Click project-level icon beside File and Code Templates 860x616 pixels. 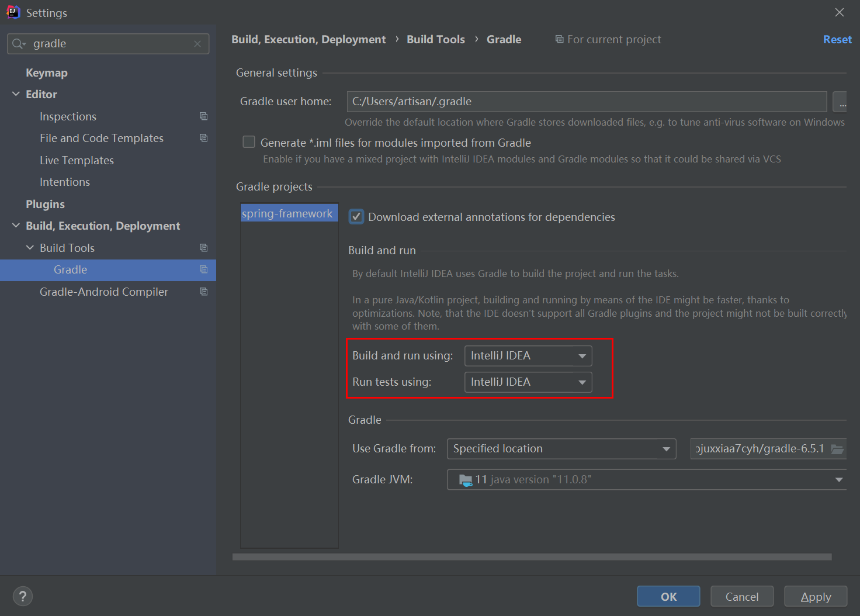(203, 138)
